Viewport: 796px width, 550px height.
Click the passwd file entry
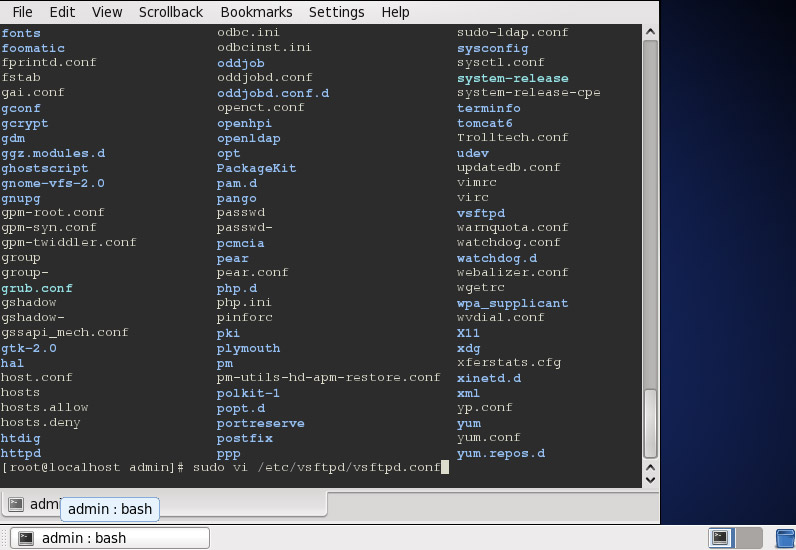241,212
